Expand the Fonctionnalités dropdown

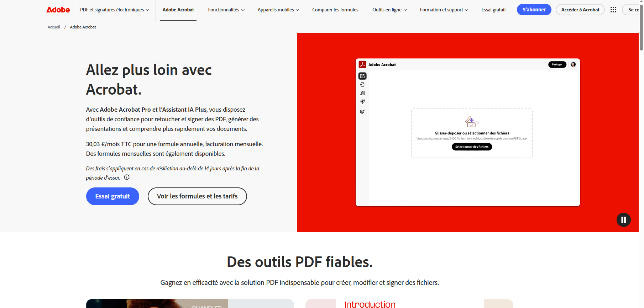pyautogui.click(x=226, y=10)
